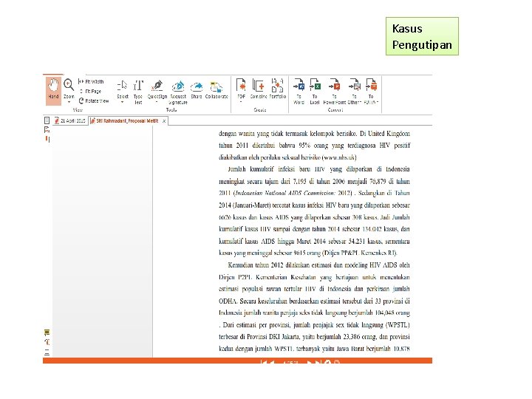The height and width of the screenshot is (399, 532).
Task: Click the 'Di United Kingdom' text
Action: (x=385, y=133)
